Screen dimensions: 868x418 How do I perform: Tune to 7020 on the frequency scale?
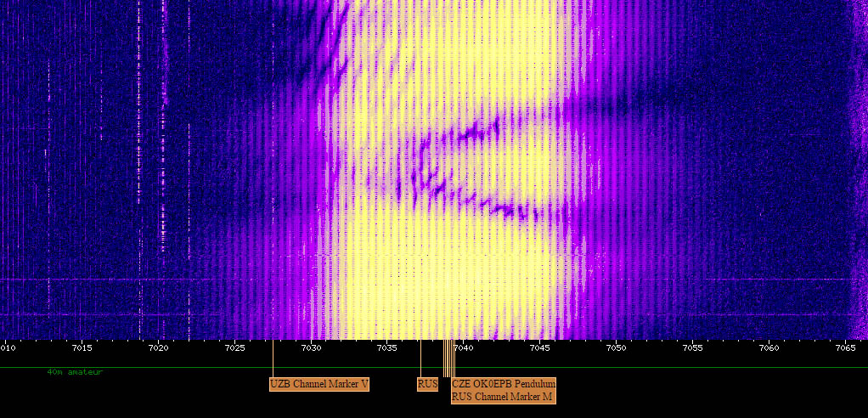click(x=158, y=348)
